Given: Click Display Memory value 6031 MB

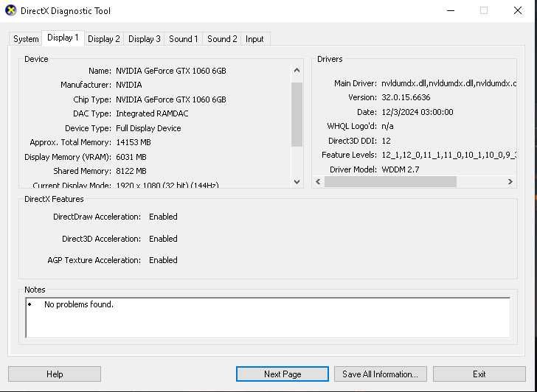Looking at the screenshot, I should pyautogui.click(x=131, y=157).
